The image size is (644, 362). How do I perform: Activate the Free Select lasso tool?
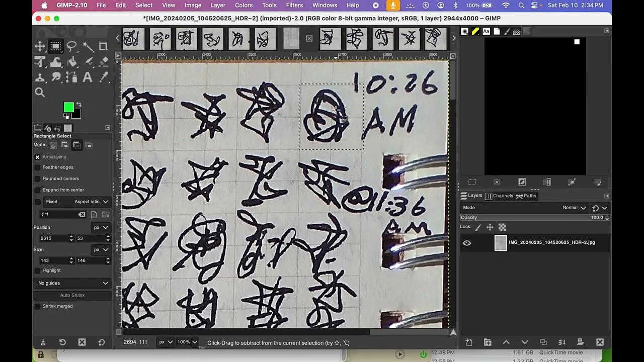(71, 46)
